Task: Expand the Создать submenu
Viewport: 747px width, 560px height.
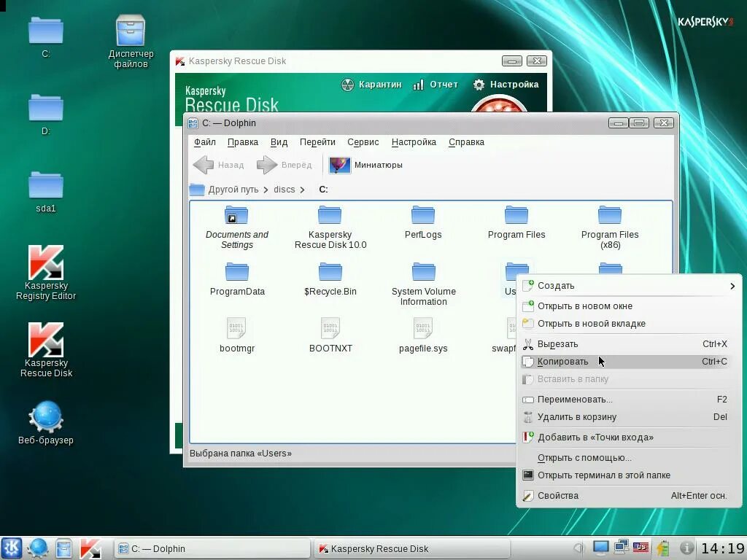Action: pyautogui.click(x=629, y=286)
